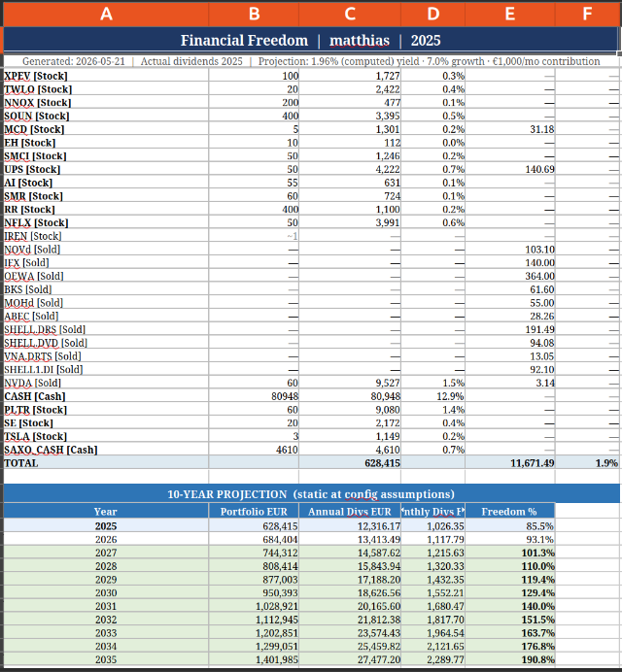Select column D header

tap(432, 14)
